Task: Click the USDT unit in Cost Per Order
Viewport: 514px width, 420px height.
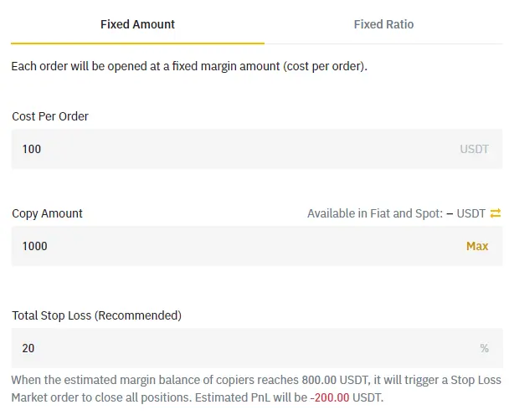Action: tap(474, 149)
